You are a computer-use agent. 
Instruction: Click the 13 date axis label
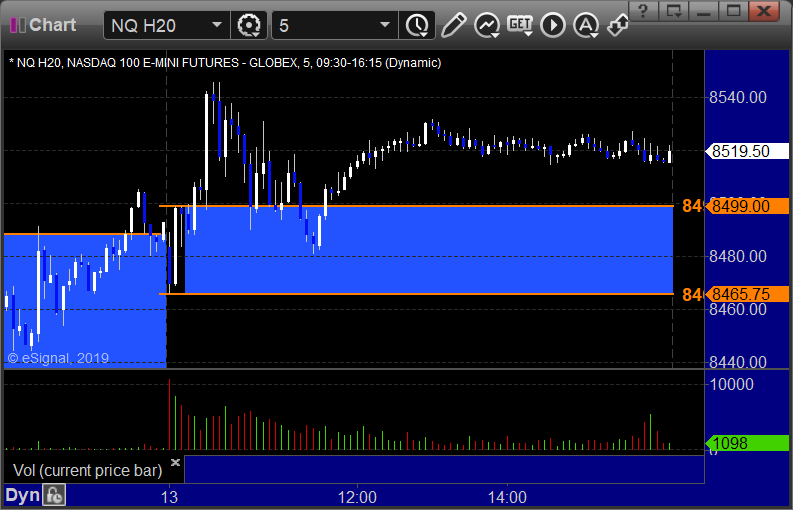(x=169, y=497)
